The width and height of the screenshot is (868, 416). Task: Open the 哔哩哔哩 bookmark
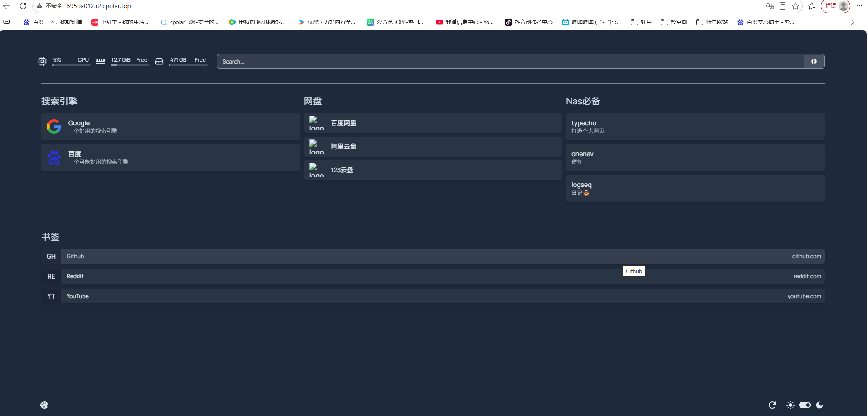591,22
